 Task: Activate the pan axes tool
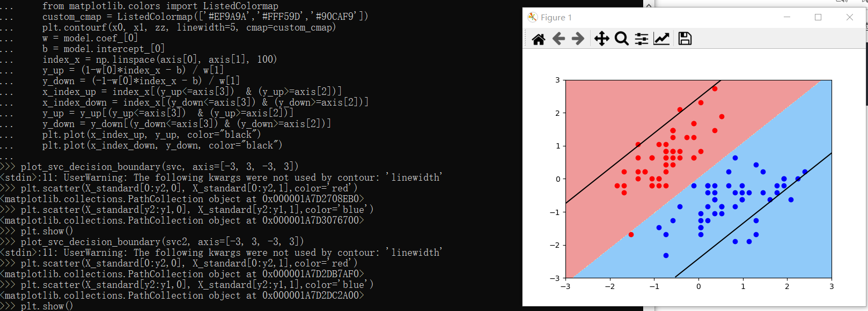(x=601, y=39)
